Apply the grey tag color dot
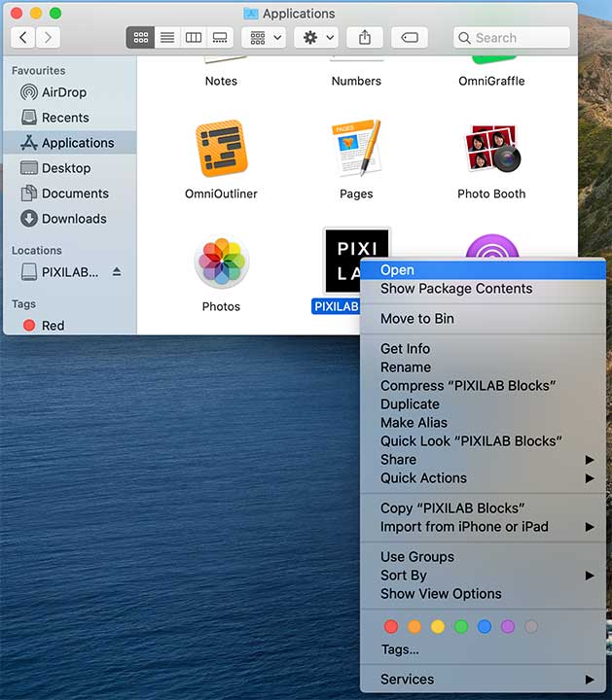 pos(531,626)
